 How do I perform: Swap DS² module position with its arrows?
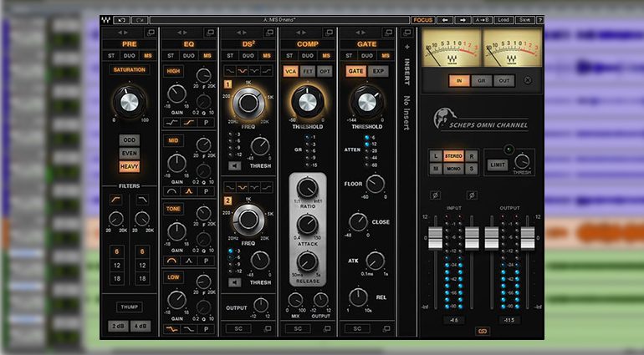click(x=242, y=33)
